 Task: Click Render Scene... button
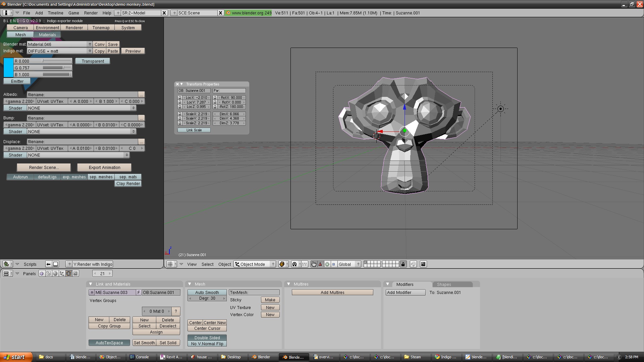click(x=44, y=167)
